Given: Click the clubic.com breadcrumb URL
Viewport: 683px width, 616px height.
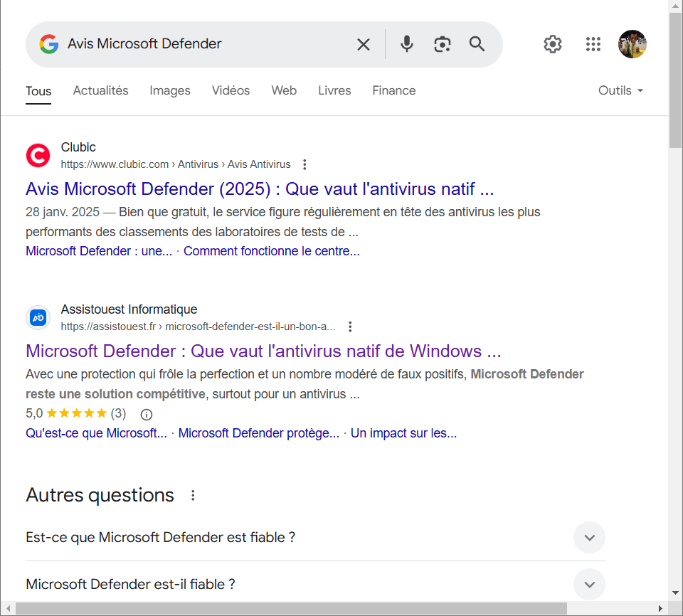Looking at the screenshot, I should click(176, 164).
